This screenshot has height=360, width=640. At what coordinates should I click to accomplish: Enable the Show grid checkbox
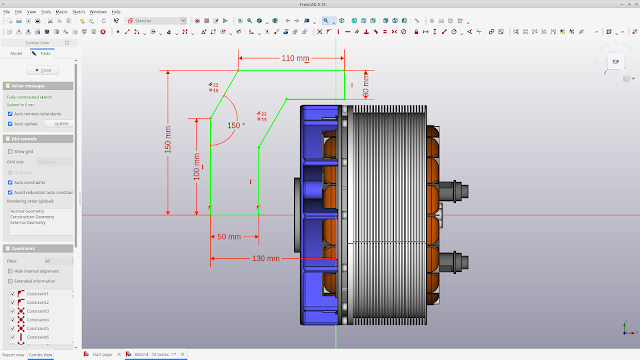click(x=10, y=151)
